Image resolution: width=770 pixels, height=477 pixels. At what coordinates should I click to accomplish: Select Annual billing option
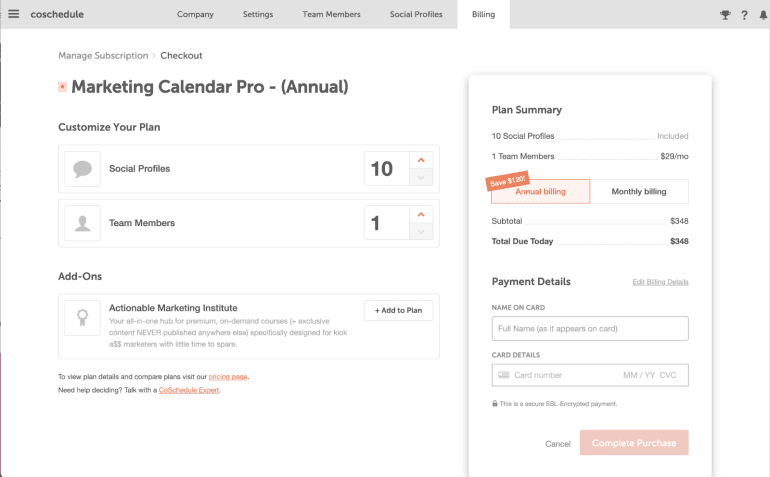coord(540,191)
